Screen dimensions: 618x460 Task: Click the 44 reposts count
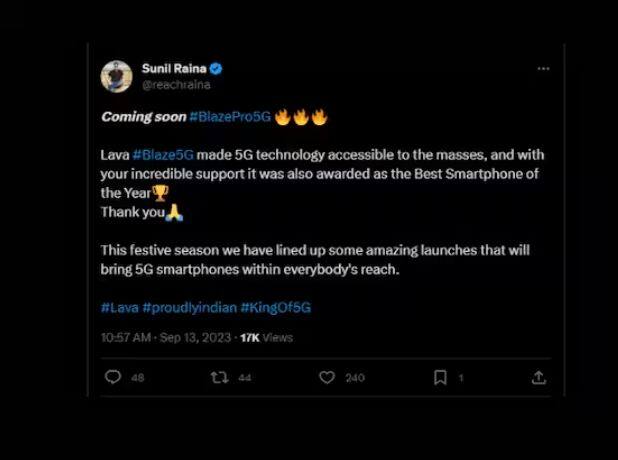(245, 378)
